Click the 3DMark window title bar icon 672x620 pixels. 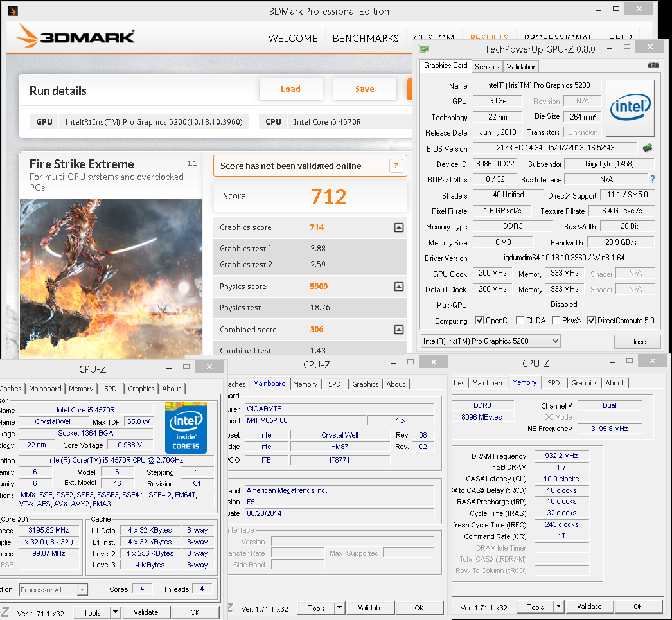[x=12, y=11]
